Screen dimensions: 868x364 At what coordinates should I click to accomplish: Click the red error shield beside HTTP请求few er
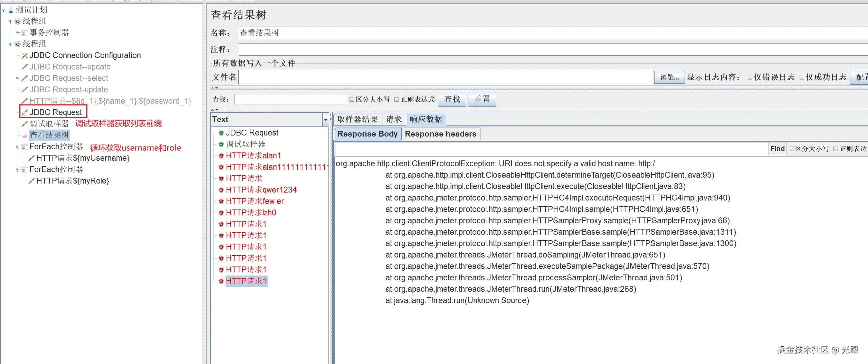click(x=221, y=202)
